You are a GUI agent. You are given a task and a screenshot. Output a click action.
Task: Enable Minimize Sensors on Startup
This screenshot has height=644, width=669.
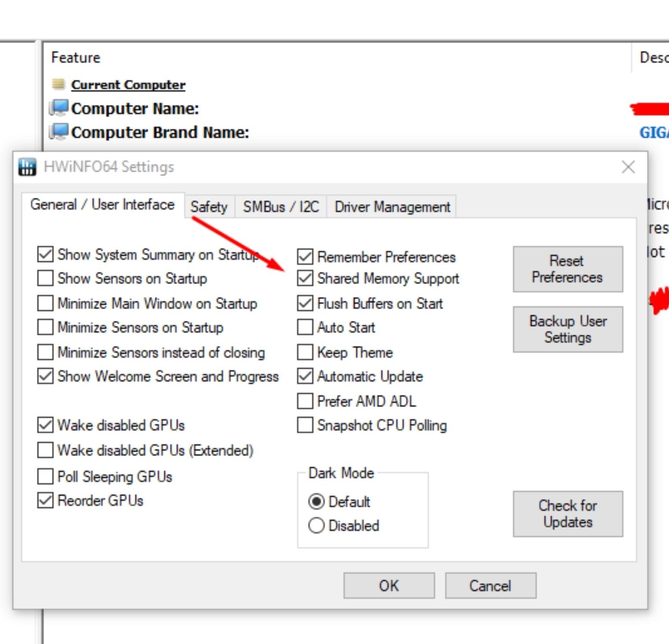45,327
